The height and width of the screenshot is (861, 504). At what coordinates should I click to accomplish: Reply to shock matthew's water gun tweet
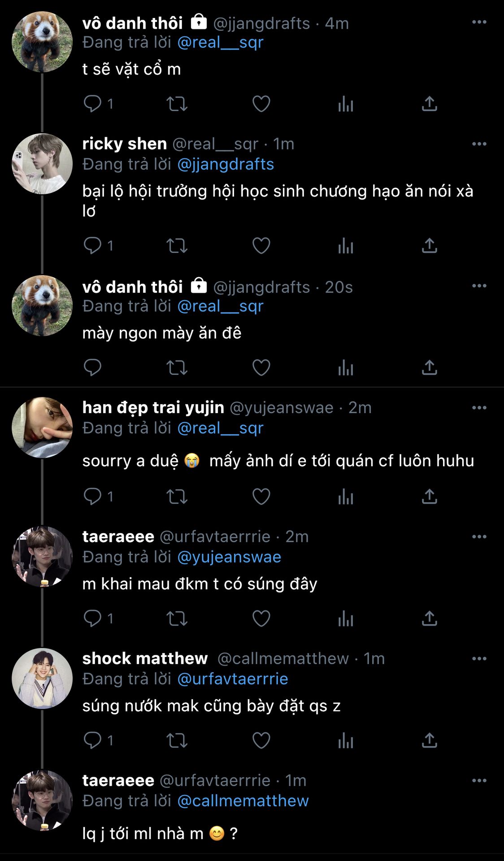[93, 740]
